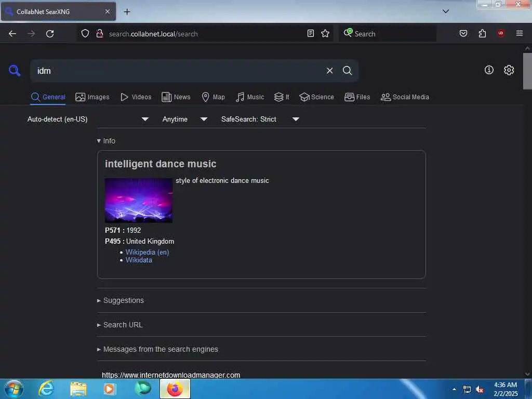Open the Windows Start menu
532x399 pixels.
[x=14, y=389]
